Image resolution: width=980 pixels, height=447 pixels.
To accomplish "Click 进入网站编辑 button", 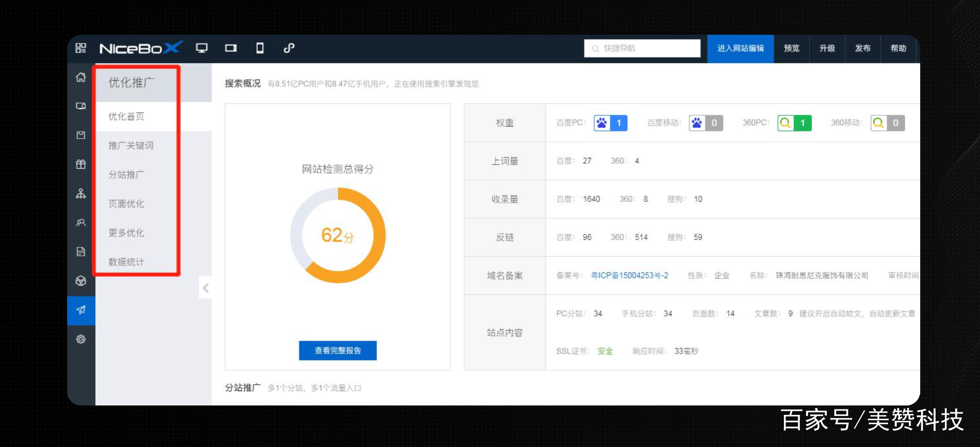I will tap(740, 48).
